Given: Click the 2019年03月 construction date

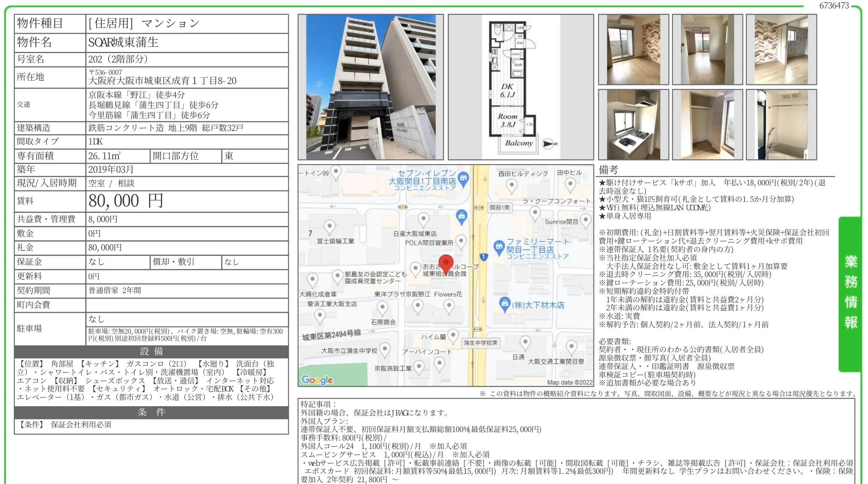Looking at the screenshot, I should (111, 169).
